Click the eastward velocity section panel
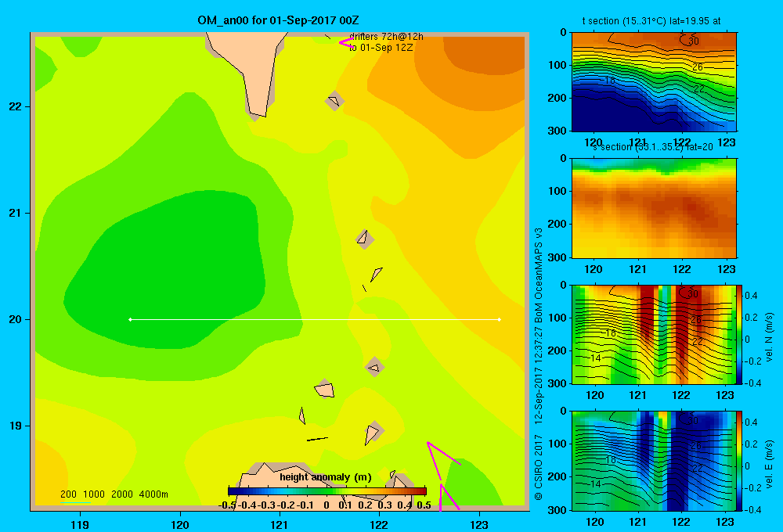 pos(654,461)
